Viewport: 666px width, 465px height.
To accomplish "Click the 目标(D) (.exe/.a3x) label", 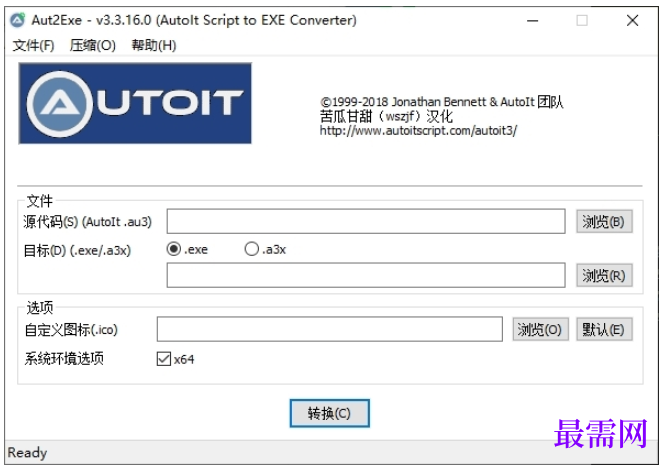I will pos(77,251).
